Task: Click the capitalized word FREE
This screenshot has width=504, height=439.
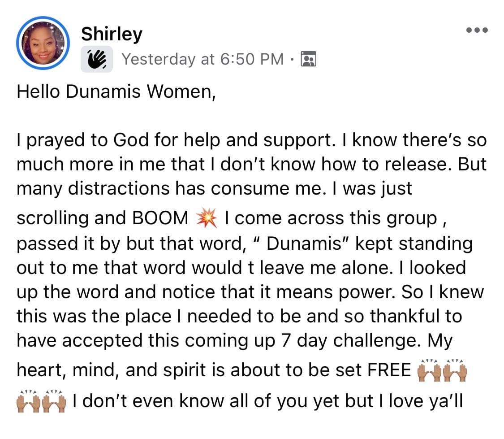Action: click(389, 370)
